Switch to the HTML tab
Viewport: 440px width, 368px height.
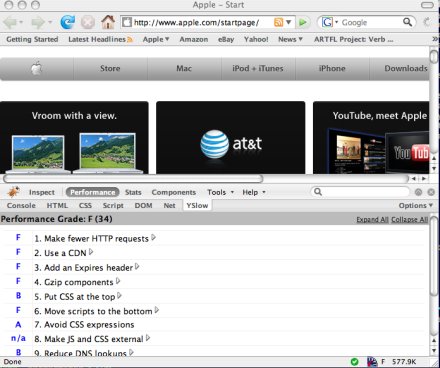(57, 206)
